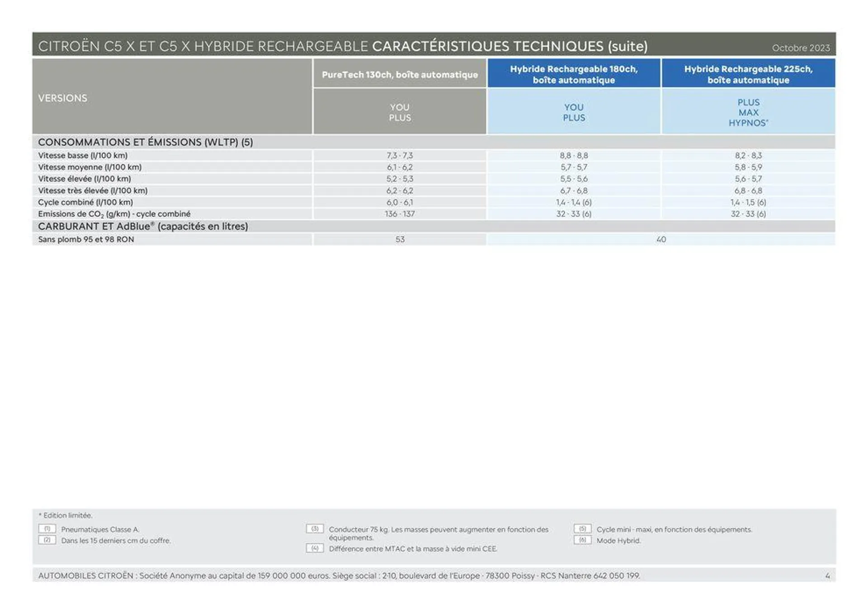
Task: Select 'YOU PLUS' under PureTech 130ch
Action: (400, 112)
